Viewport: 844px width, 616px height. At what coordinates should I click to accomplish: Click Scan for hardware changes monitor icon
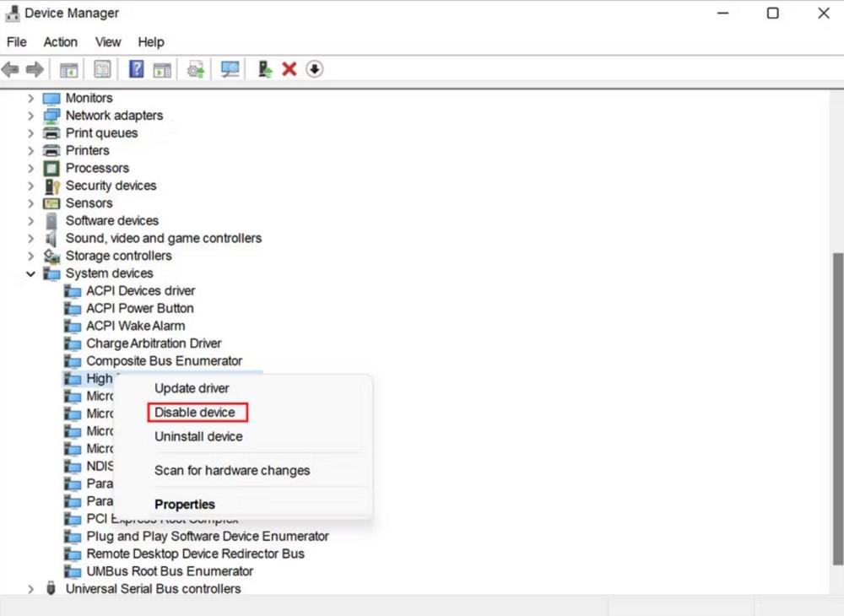click(x=230, y=69)
